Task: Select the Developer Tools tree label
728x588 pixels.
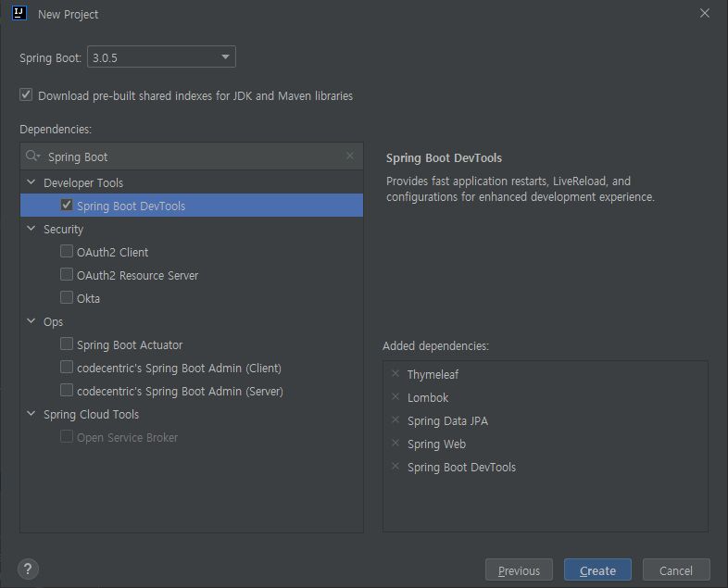Action: (83, 182)
